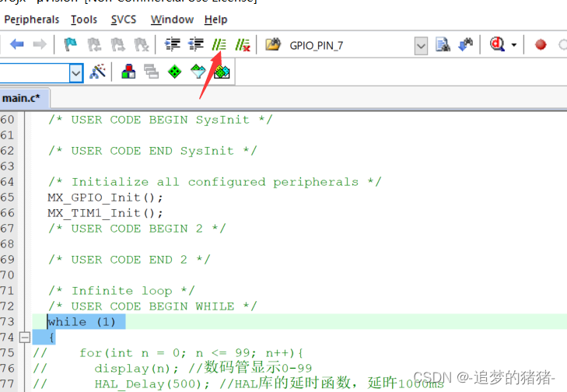Uncomment the selected lines

[243, 45]
